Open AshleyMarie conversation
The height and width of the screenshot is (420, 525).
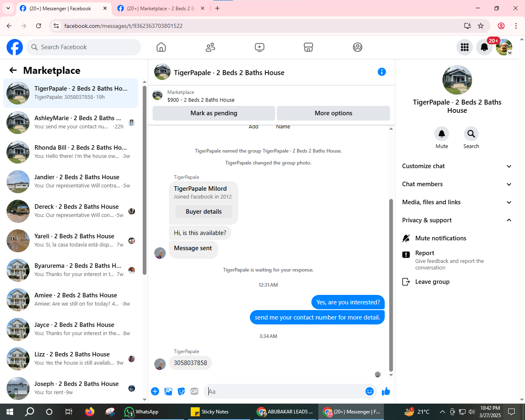[x=71, y=123]
